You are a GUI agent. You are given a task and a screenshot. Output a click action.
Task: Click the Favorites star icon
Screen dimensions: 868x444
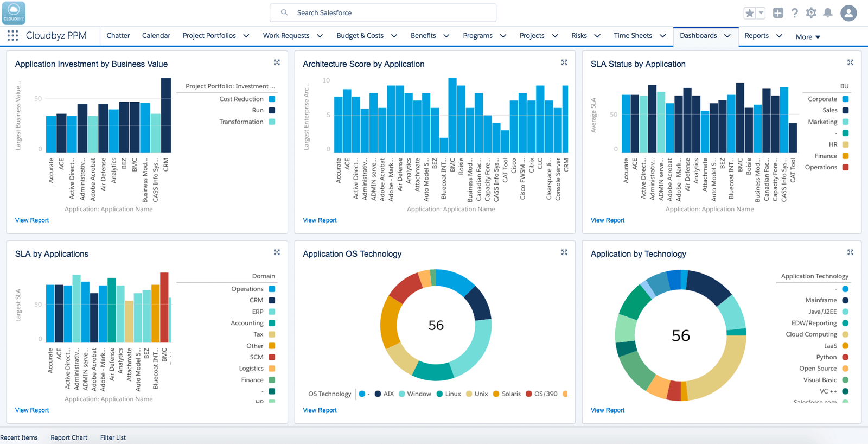(x=749, y=13)
